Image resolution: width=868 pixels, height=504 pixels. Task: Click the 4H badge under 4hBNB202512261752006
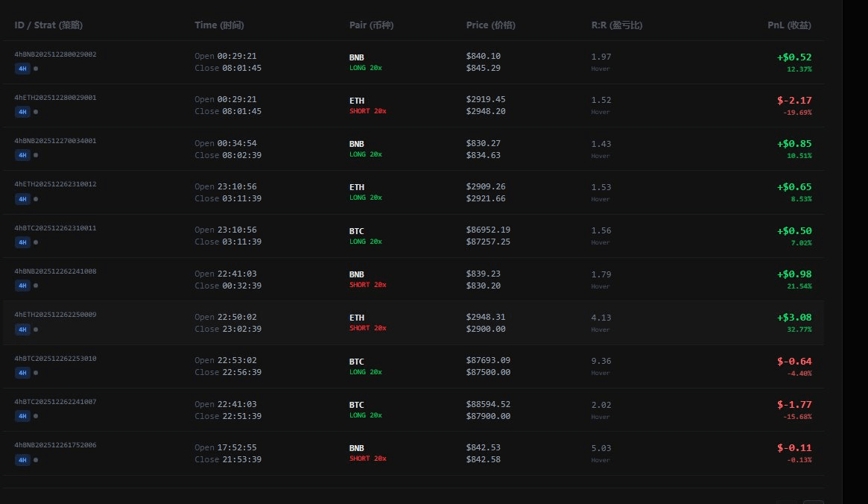click(22, 459)
